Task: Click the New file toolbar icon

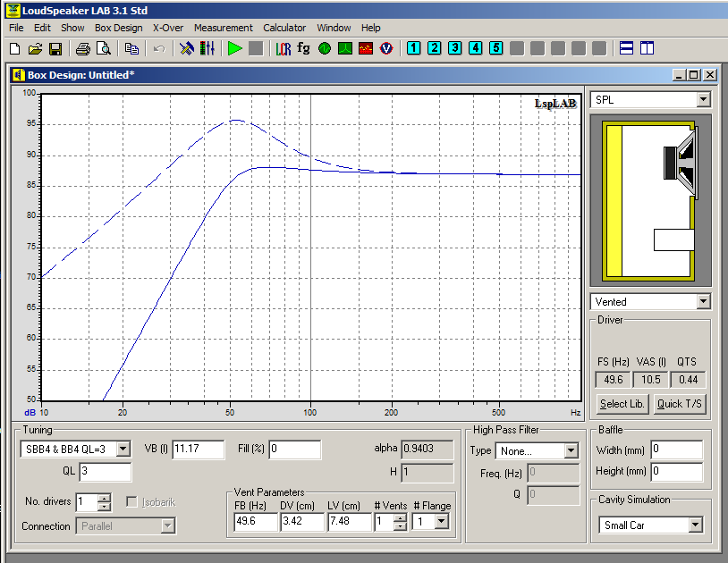Action: point(14,48)
